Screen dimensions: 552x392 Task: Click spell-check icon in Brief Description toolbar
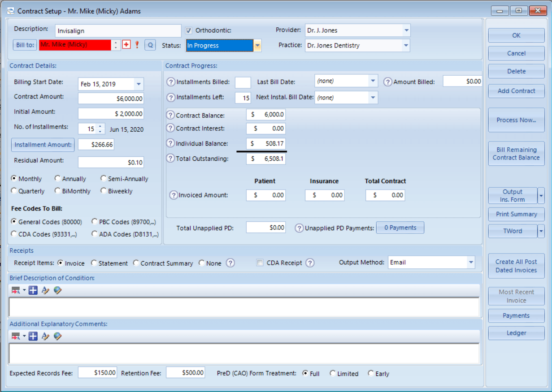[x=45, y=290]
